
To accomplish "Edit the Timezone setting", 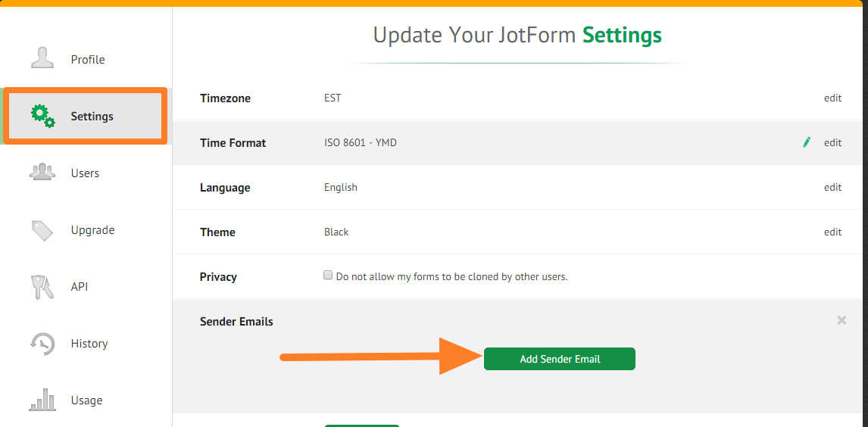I will (x=832, y=98).
